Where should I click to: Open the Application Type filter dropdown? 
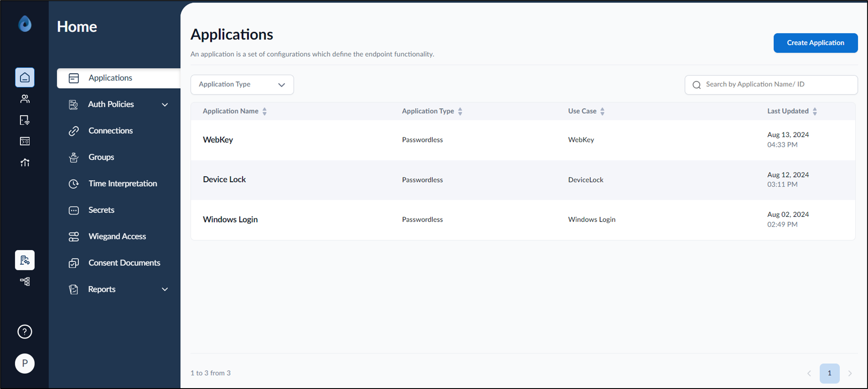[x=242, y=84]
